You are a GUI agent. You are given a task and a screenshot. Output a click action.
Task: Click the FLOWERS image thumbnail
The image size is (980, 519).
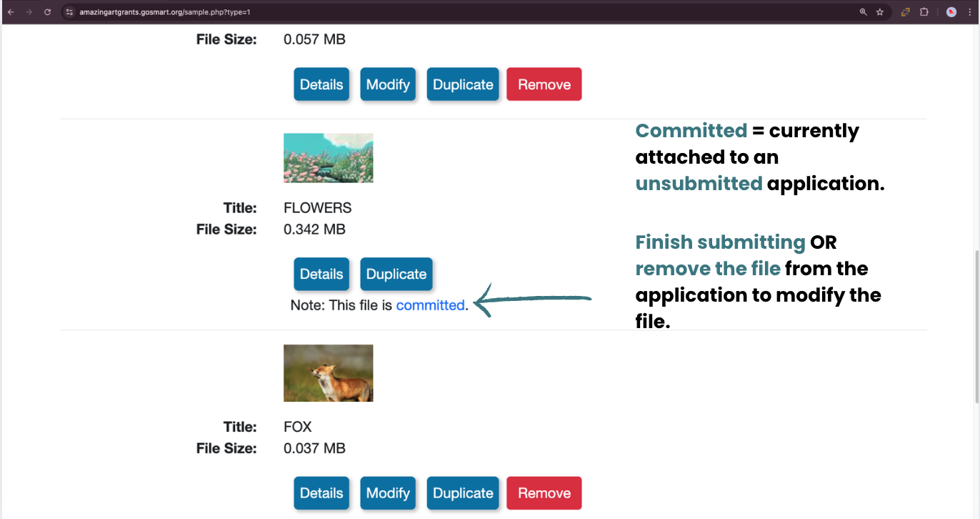329,158
